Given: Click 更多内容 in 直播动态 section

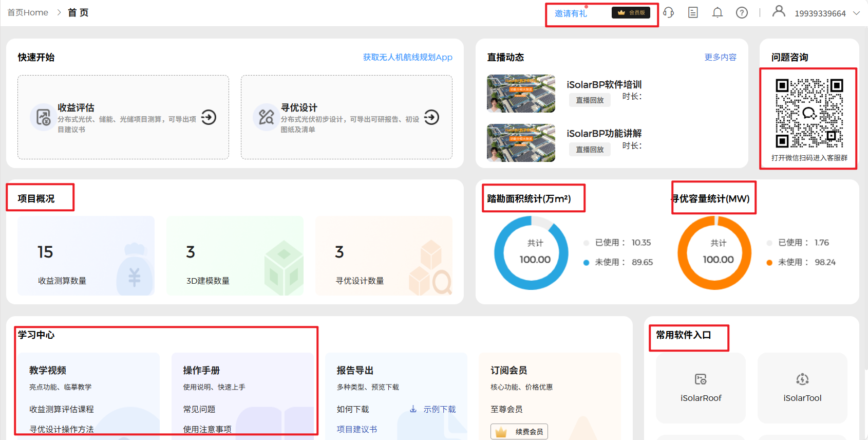Looking at the screenshot, I should tap(720, 57).
